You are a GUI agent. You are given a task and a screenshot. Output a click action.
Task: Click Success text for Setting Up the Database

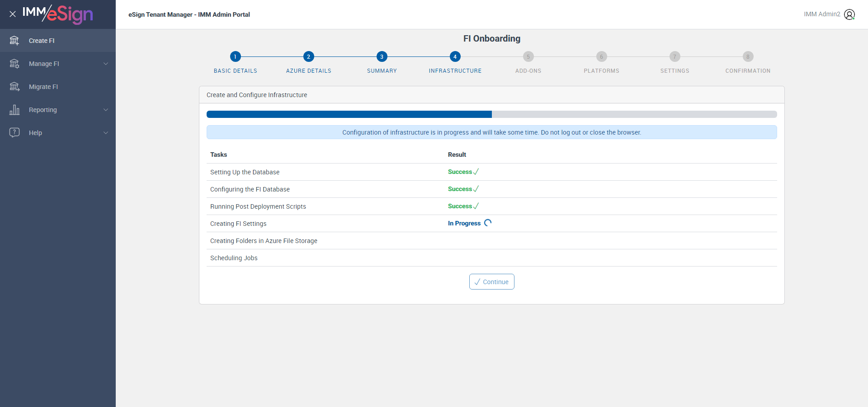460,172
